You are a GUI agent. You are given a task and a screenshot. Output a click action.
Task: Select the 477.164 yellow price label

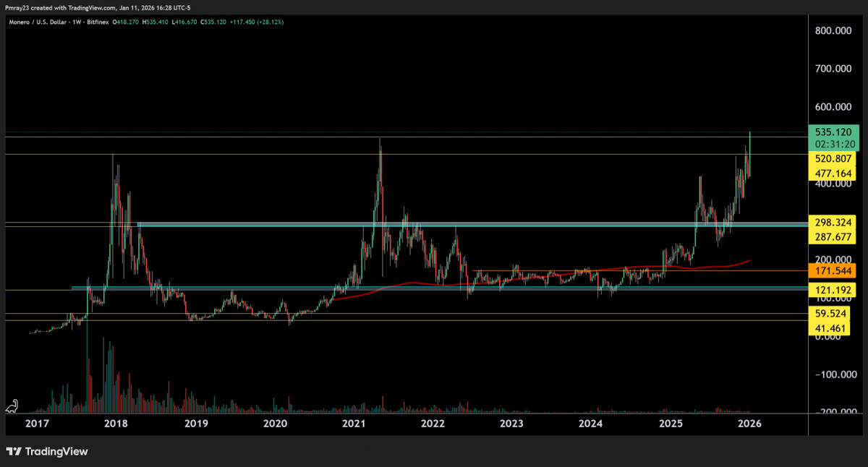click(832, 173)
